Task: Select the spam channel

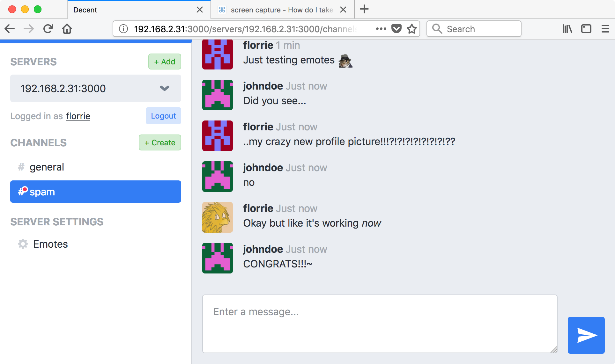Action: [x=95, y=192]
